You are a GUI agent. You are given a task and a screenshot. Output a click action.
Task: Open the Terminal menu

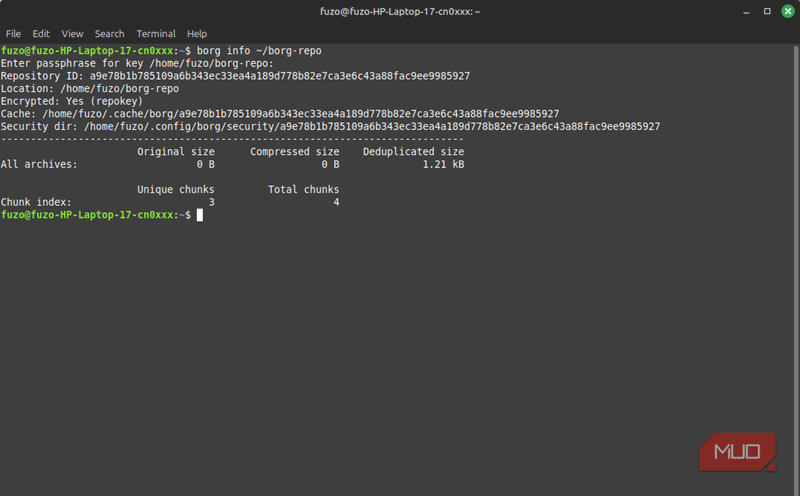click(156, 34)
